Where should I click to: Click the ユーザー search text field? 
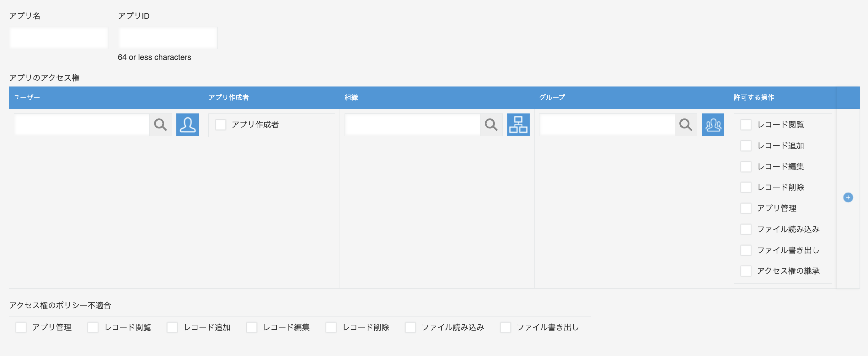click(82, 125)
